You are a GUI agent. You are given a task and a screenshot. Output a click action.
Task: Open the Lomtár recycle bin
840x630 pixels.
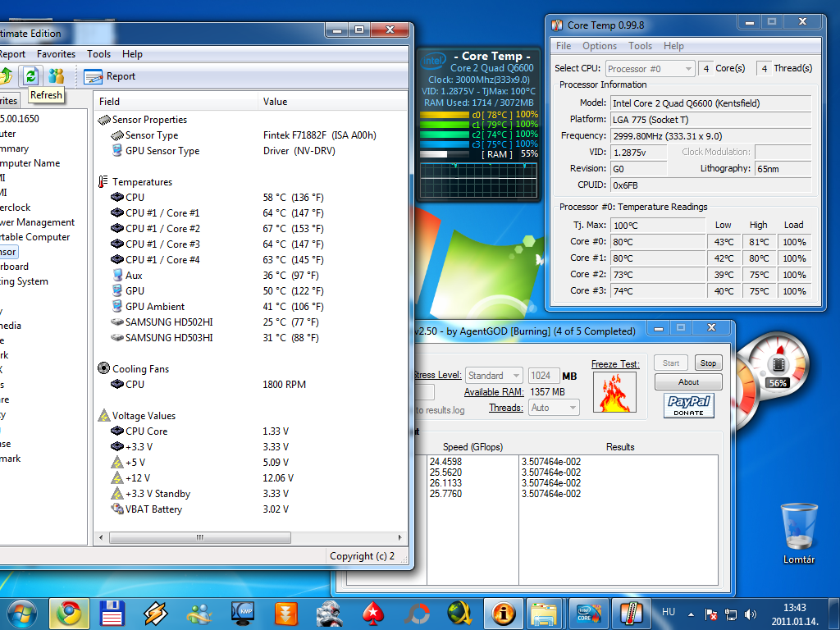(799, 533)
